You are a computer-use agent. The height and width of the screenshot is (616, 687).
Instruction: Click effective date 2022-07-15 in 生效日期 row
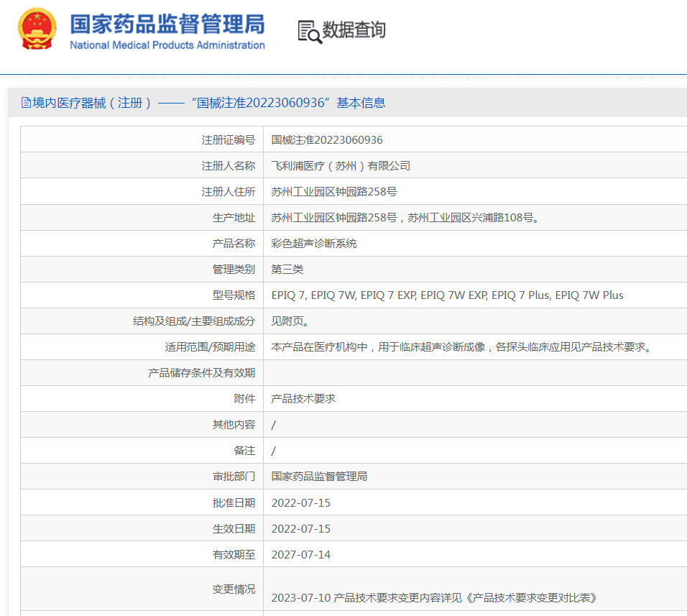pyautogui.click(x=301, y=528)
